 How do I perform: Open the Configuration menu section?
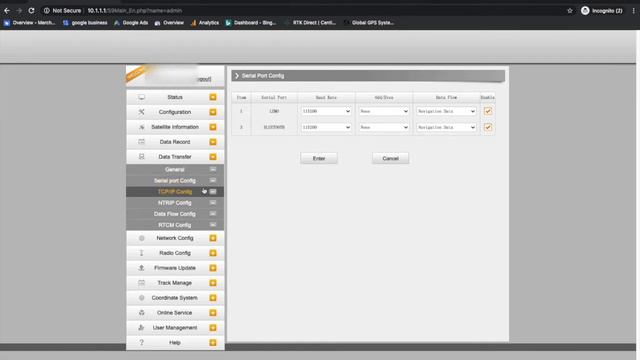175,112
